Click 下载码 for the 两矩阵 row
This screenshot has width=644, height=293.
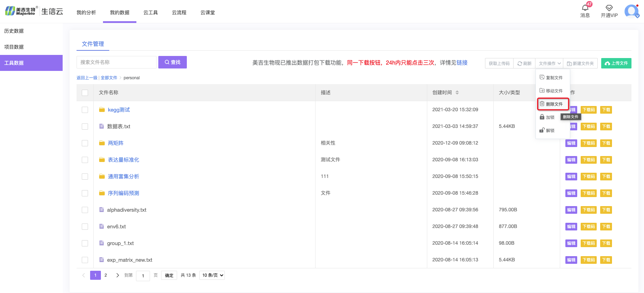click(589, 143)
